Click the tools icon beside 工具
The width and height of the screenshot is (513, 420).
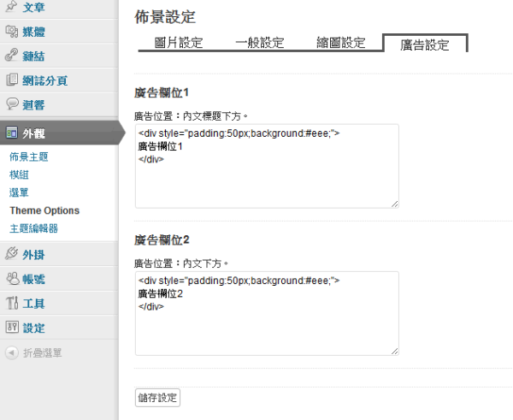pyautogui.click(x=12, y=303)
